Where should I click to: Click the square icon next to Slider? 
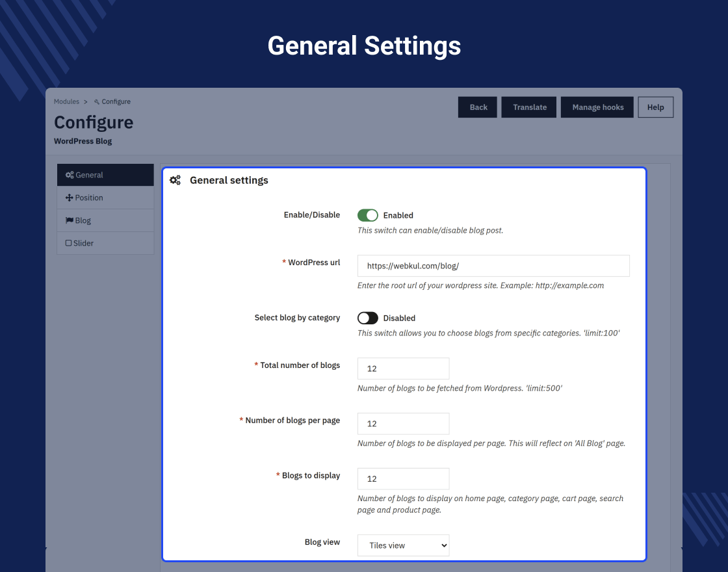pyautogui.click(x=68, y=243)
